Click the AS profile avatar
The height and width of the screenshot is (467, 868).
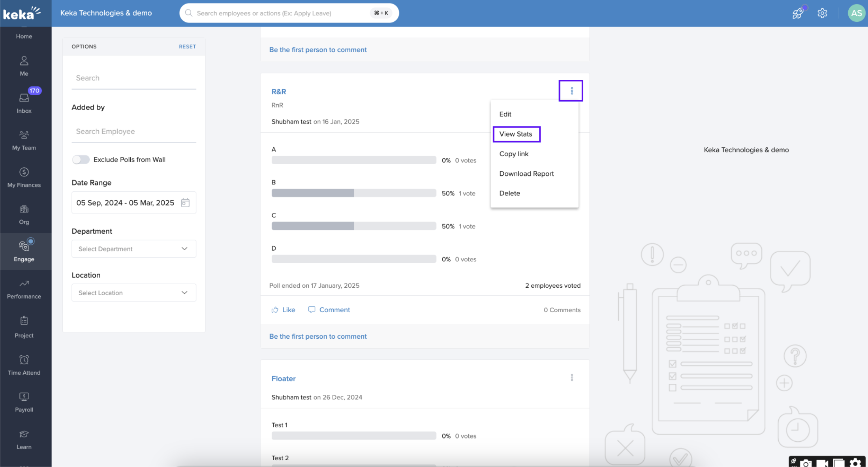pyautogui.click(x=856, y=13)
